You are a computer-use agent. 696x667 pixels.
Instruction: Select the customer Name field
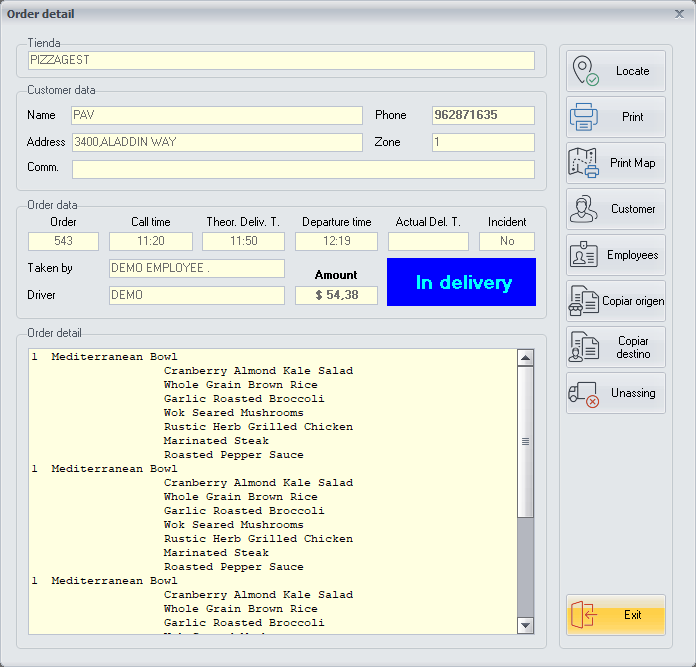(x=216, y=116)
